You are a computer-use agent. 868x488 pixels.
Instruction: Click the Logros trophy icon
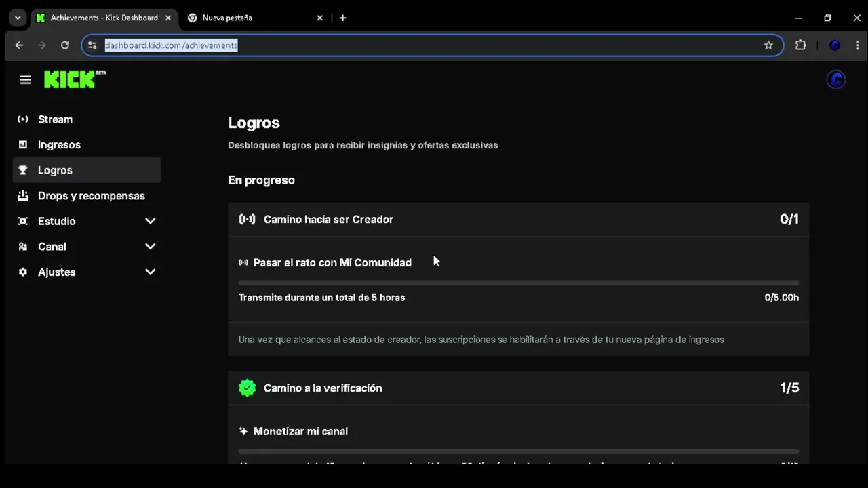(x=23, y=170)
